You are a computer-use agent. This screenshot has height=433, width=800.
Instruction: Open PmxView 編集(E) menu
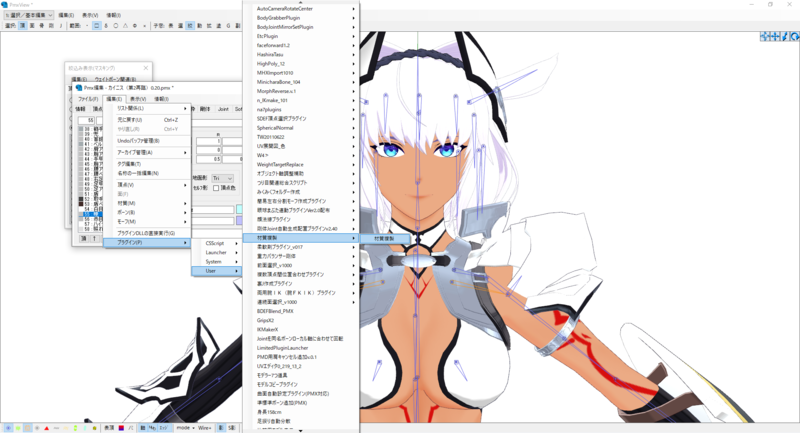66,15
